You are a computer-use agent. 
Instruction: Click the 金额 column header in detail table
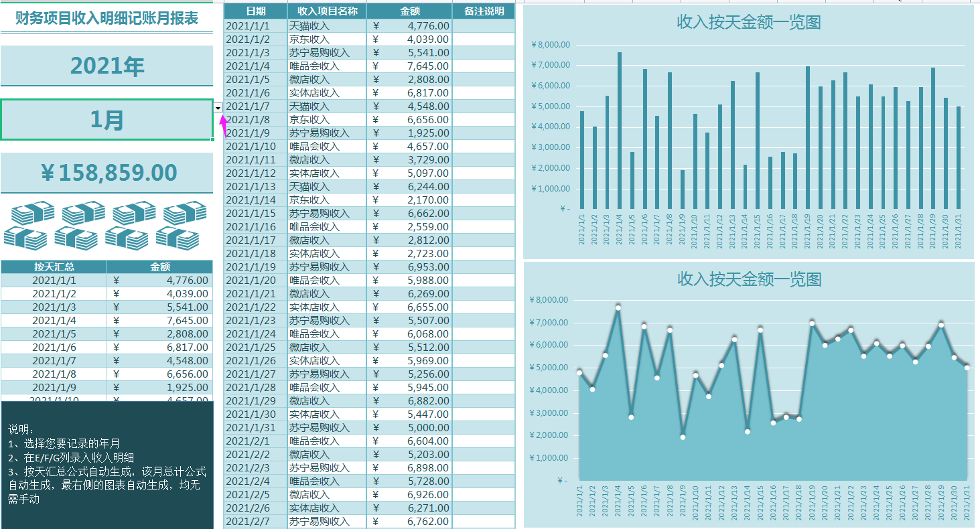tap(409, 11)
